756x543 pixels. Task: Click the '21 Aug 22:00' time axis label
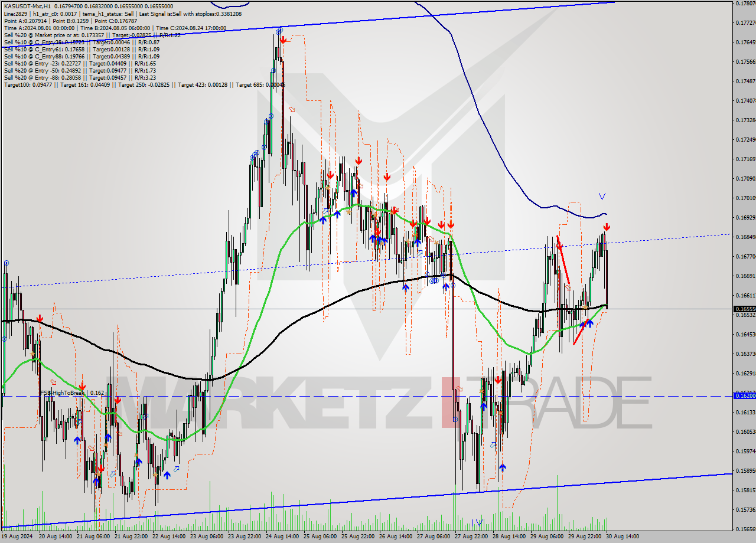[x=131, y=537]
